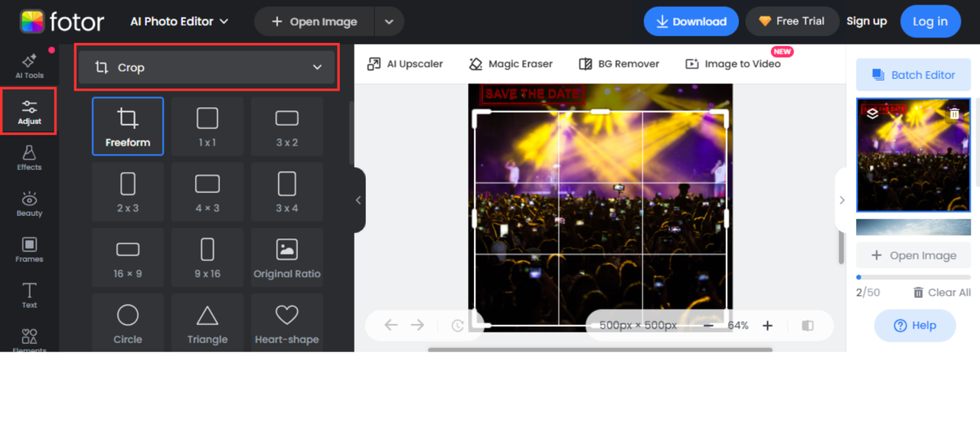Open the Effects sidebar tab
The width and height of the screenshot is (980, 429).
click(x=29, y=158)
